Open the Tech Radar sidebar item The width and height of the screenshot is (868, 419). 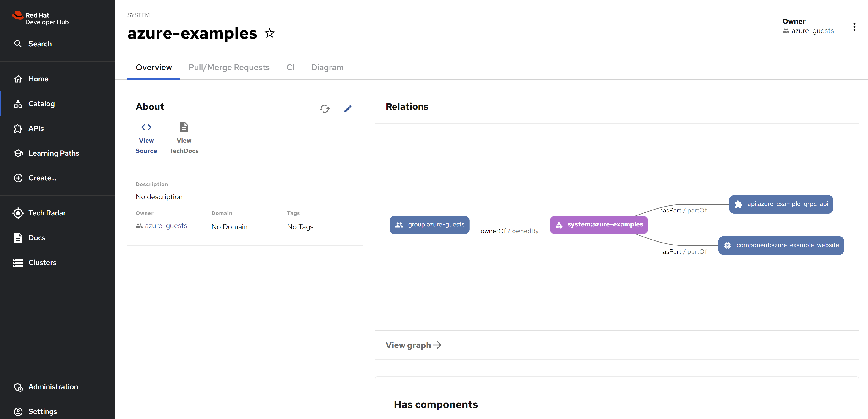pyautogui.click(x=47, y=213)
